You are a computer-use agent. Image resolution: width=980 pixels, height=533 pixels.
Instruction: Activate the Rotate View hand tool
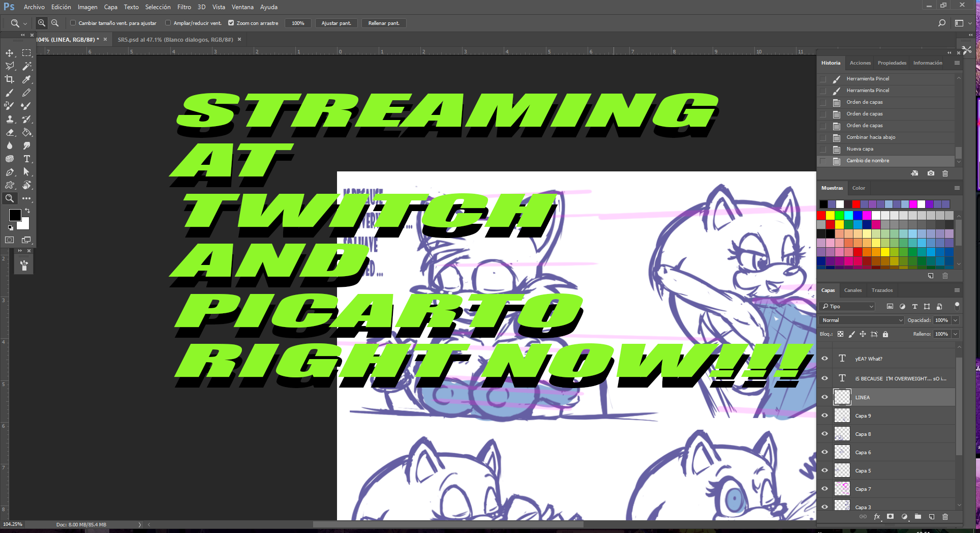(26, 185)
